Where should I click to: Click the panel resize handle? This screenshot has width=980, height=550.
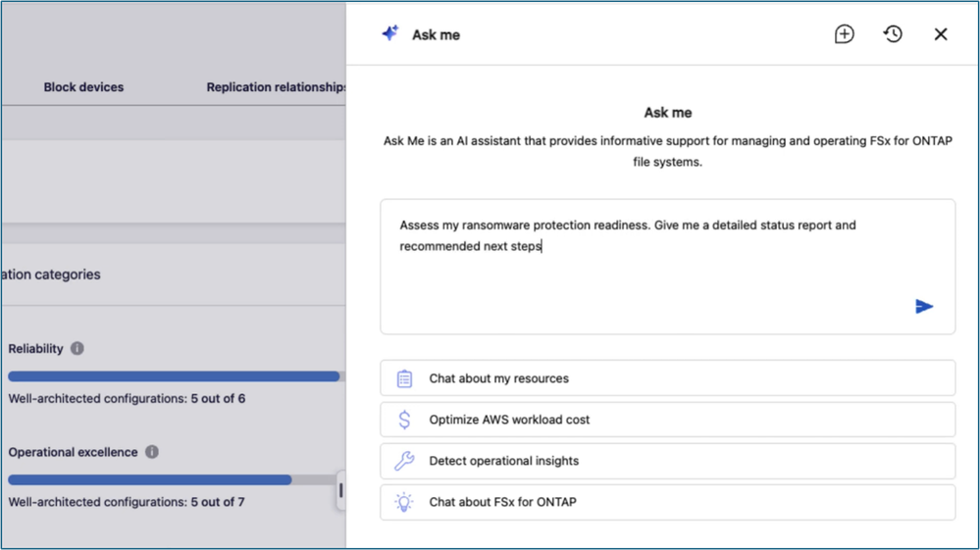tap(340, 491)
